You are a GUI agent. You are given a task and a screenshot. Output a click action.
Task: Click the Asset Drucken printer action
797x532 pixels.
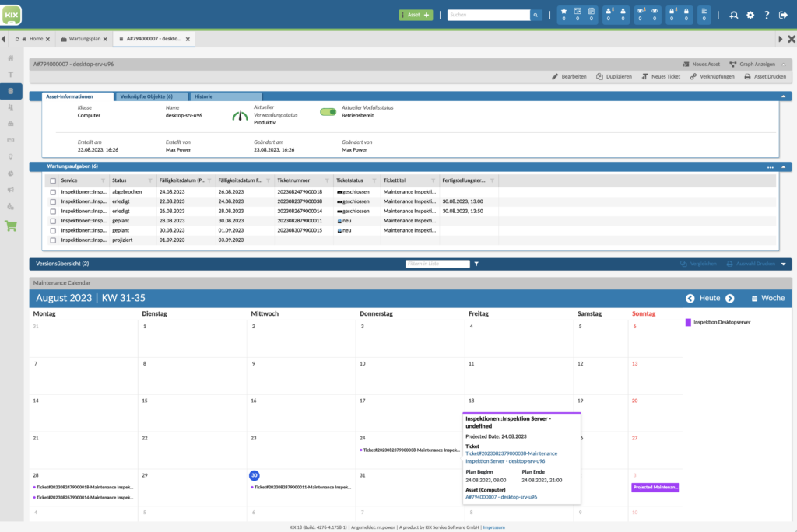tap(766, 77)
